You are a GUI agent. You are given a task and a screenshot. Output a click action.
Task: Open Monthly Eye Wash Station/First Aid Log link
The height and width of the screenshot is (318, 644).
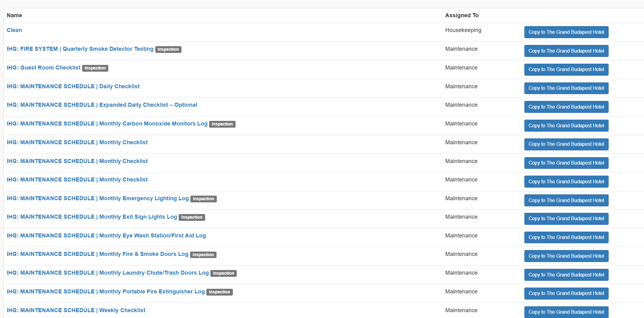[106, 236]
